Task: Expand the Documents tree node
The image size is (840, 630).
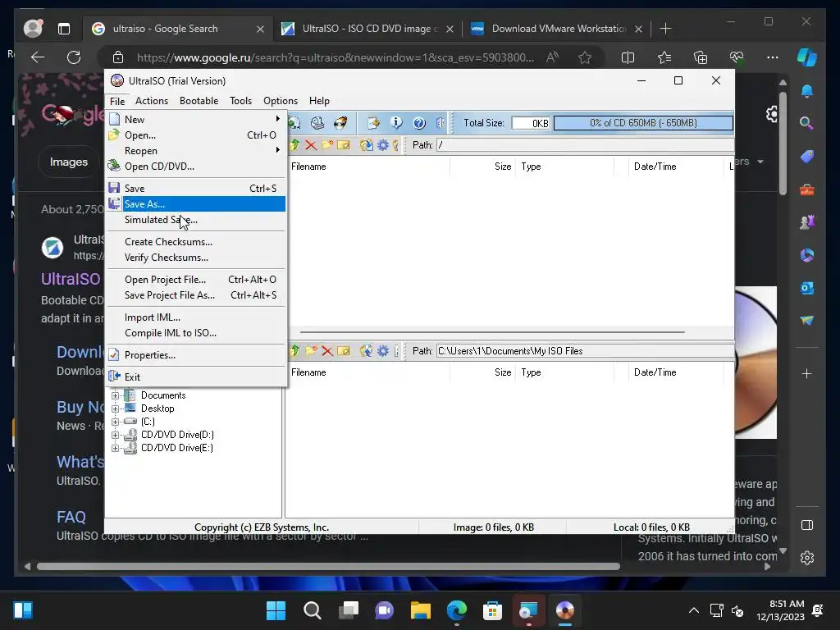Action: point(115,396)
